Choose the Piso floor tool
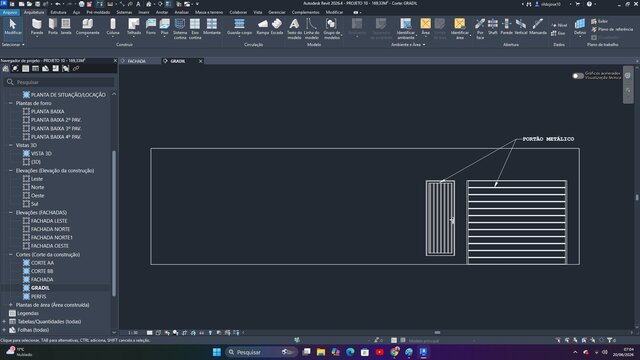The image size is (640, 360). click(x=164, y=27)
